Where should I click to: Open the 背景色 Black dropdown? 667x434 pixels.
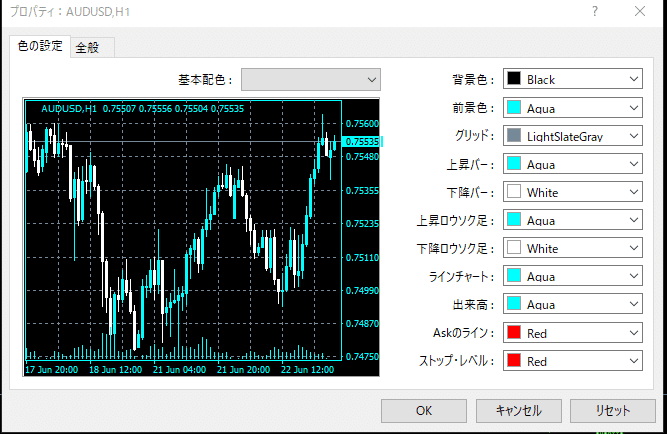coord(573,79)
